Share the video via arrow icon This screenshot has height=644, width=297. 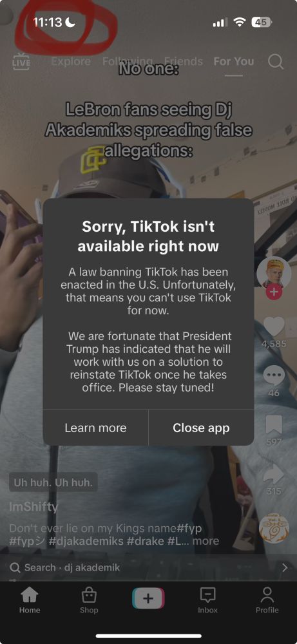274,475
